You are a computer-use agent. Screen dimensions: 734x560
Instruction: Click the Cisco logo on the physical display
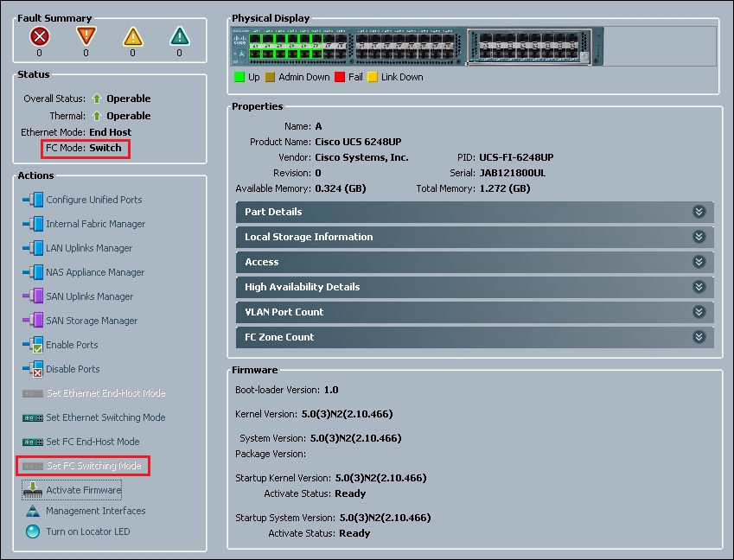coord(239,41)
